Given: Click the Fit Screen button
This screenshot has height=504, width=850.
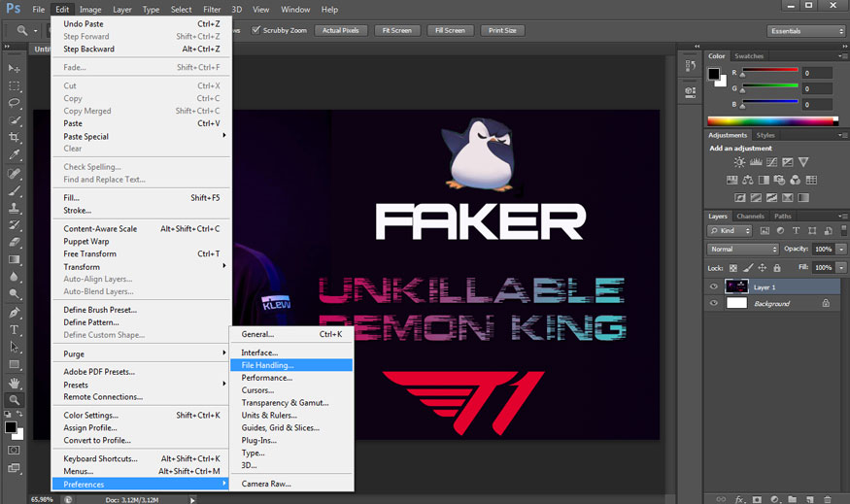Looking at the screenshot, I should 396,30.
